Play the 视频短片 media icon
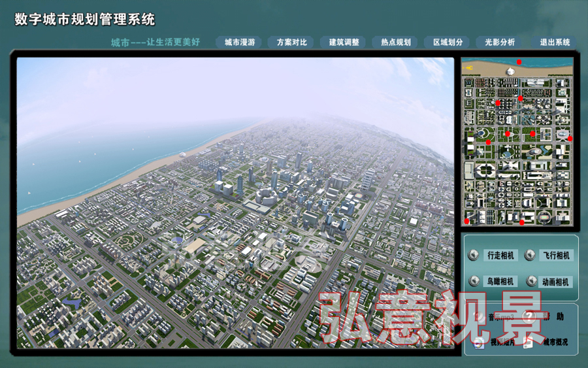The width and height of the screenshot is (588, 368). click(x=479, y=342)
